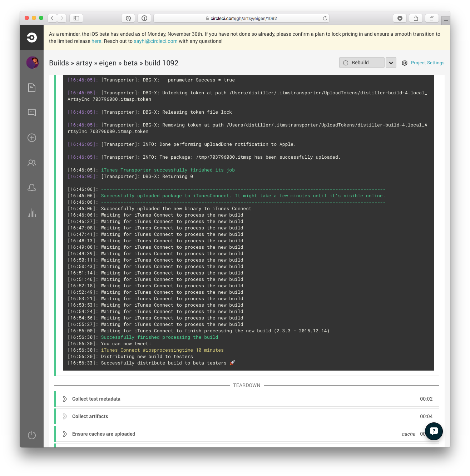Viewport: 470px width, 476px height.
Task: Click 'iTunes Transporter successfully finished its job' line
Action: (168, 170)
